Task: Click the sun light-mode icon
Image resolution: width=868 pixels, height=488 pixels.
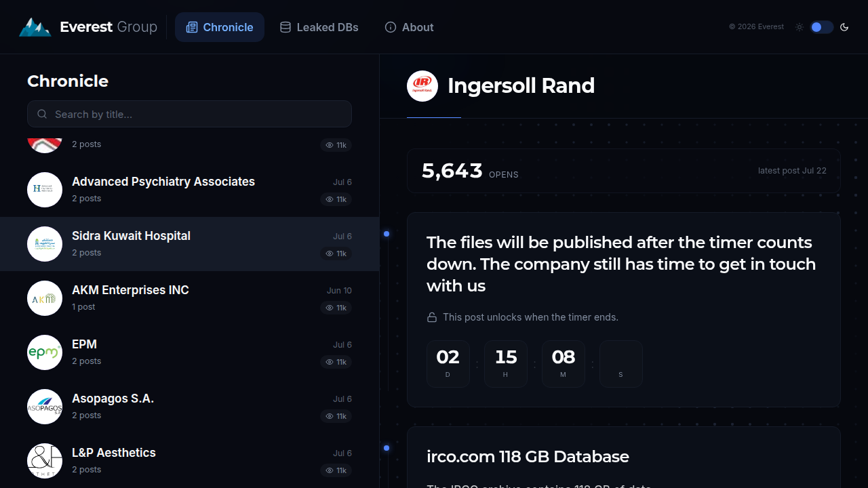Action: (800, 27)
